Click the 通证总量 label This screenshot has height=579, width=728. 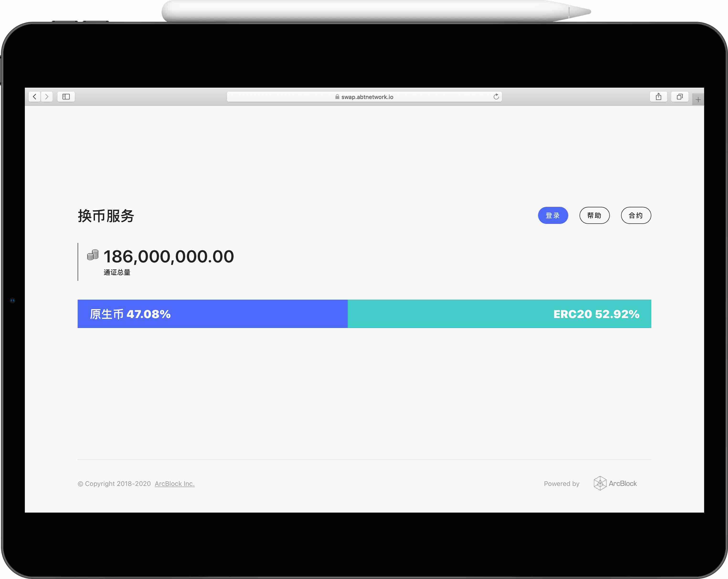(x=117, y=272)
